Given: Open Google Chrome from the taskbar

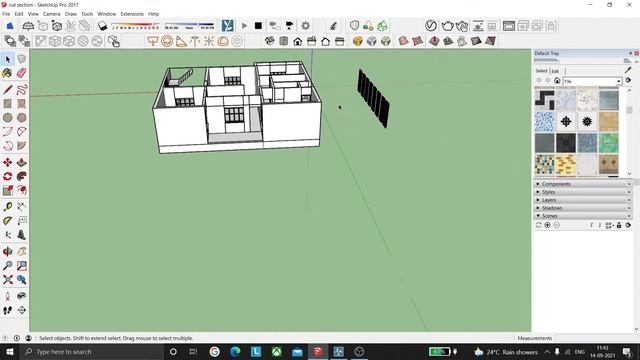Looking at the screenshot, I should tap(214, 352).
